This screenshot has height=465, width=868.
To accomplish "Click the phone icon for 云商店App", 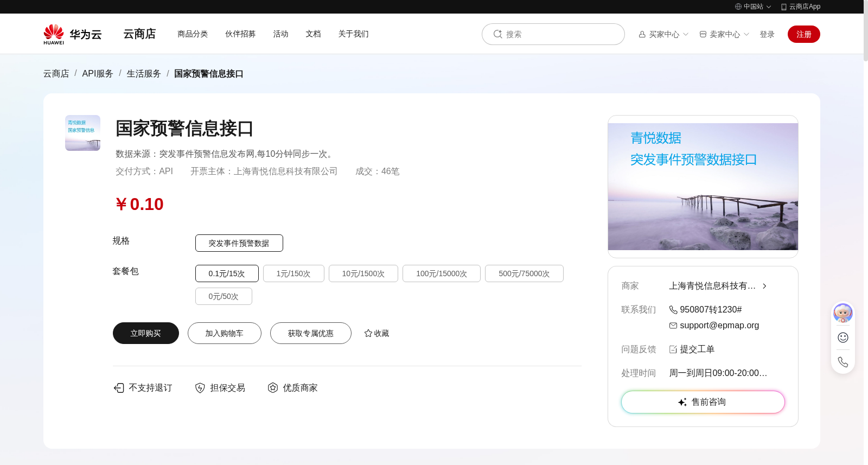I will click(784, 7).
